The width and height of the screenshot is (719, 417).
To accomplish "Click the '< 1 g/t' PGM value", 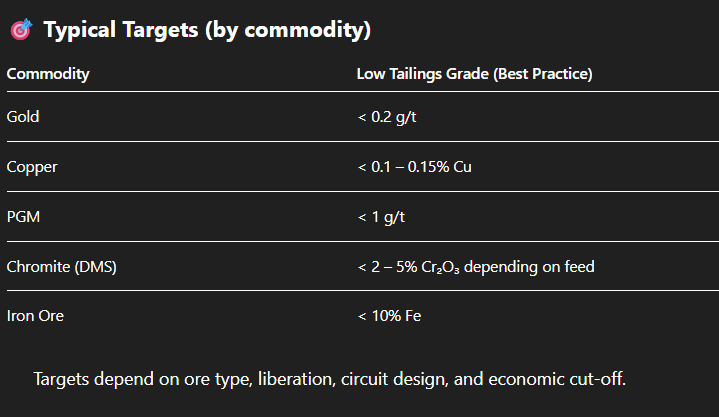I will [381, 217].
